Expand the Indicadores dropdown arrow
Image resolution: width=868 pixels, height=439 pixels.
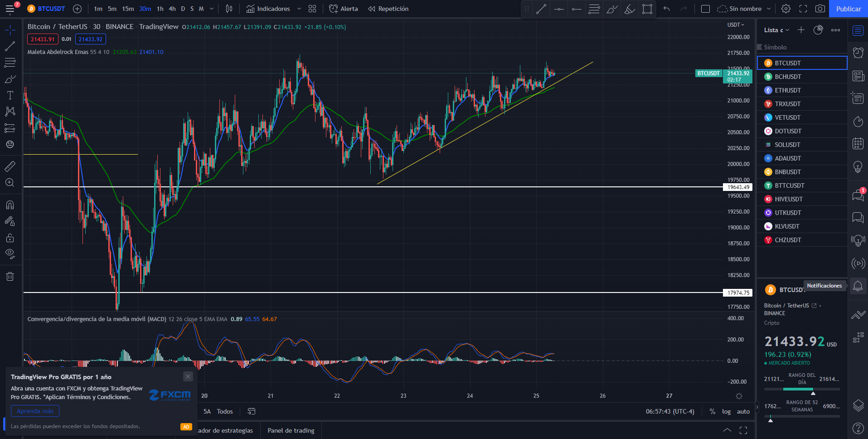299,9
